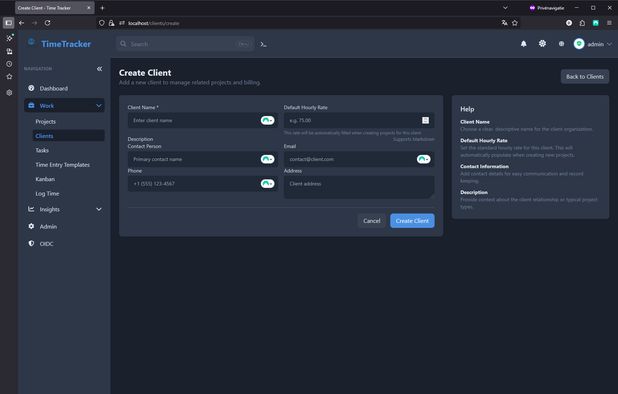This screenshot has width=618, height=394.
Task: Select the Create Client browser tab
Action: coord(55,8)
